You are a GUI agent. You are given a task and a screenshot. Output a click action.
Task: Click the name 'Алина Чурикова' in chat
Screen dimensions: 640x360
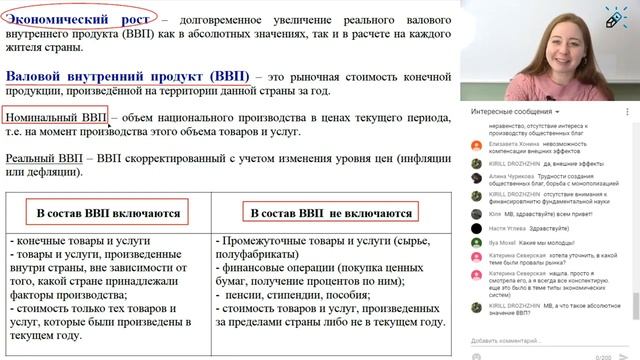pos(511,176)
